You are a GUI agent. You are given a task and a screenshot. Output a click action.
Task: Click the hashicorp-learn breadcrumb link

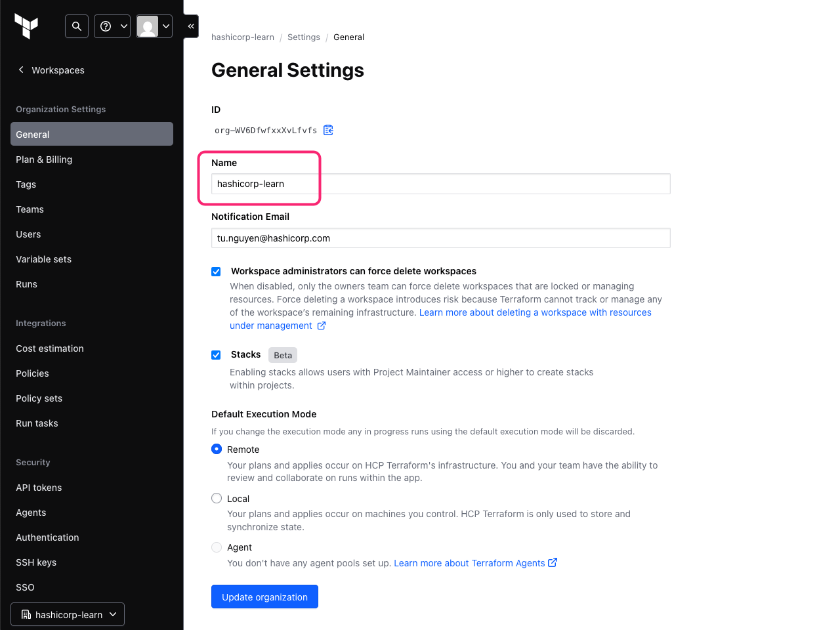tap(243, 37)
